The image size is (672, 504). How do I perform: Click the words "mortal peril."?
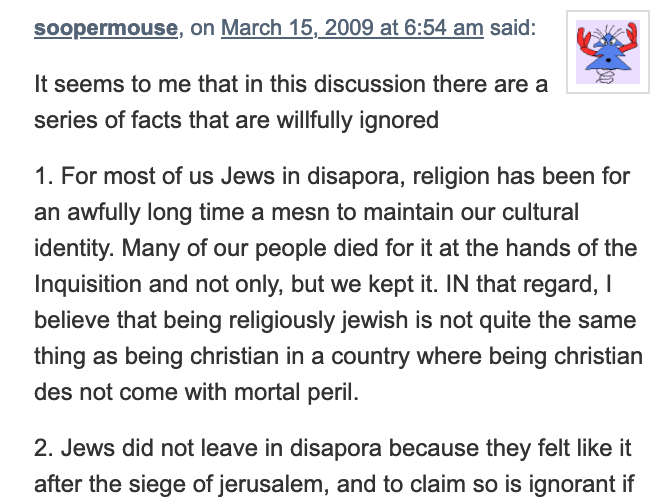click(297, 393)
